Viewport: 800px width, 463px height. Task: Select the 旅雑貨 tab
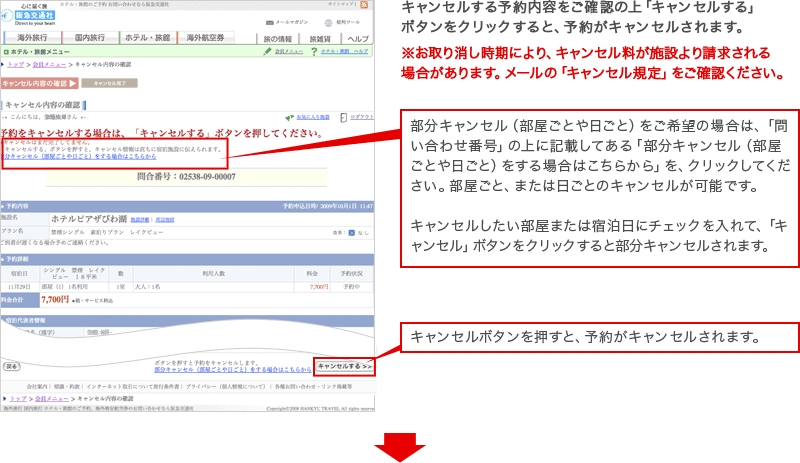pos(320,39)
